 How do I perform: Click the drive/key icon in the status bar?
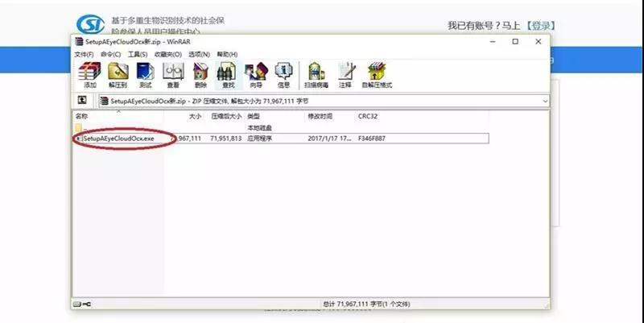(x=82, y=304)
